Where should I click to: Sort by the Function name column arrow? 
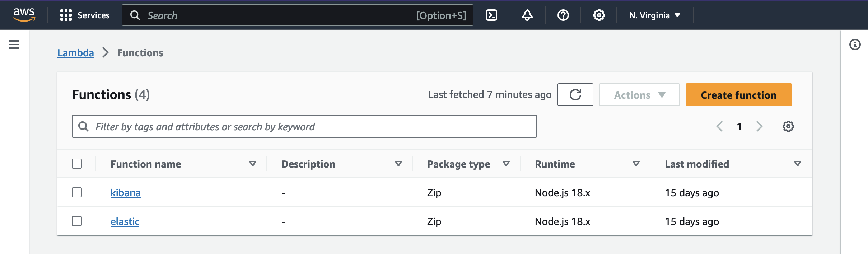[253, 164]
